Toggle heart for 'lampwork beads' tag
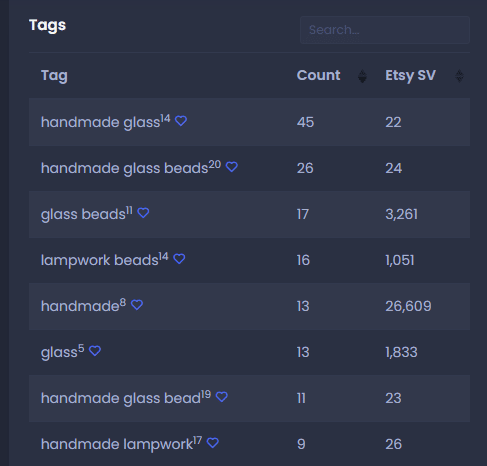This screenshot has height=466, width=487. [179, 259]
